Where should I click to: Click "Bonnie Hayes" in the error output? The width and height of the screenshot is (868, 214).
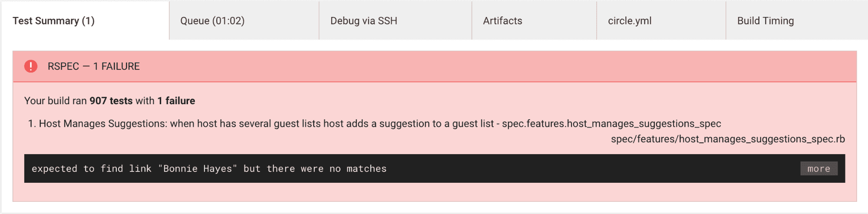click(198, 169)
